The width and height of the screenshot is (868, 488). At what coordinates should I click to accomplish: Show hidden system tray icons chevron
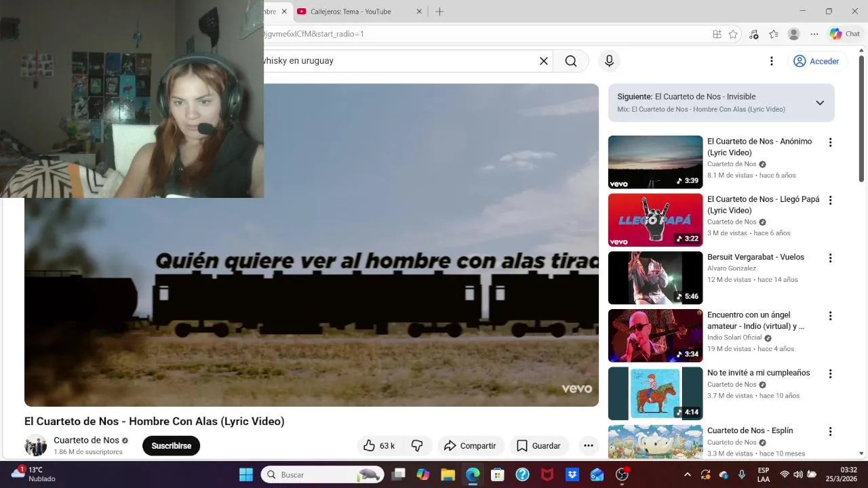click(x=687, y=474)
